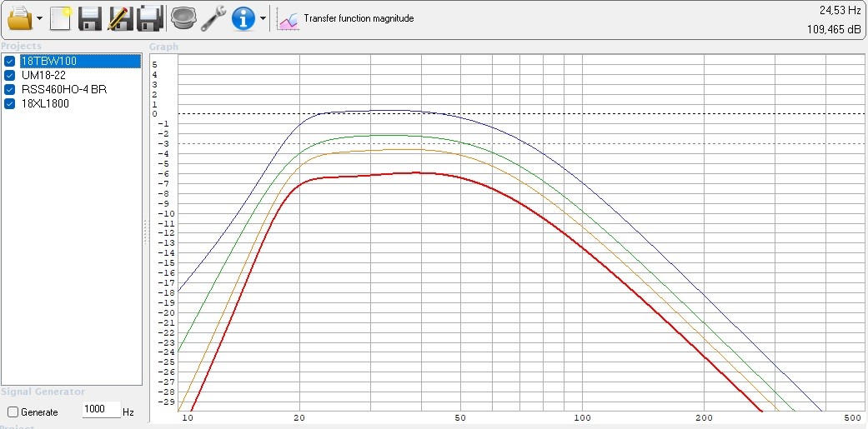Open the loudspeaker driver database icon
Image resolution: width=868 pixels, height=429 pixels.
click(183, 17)
